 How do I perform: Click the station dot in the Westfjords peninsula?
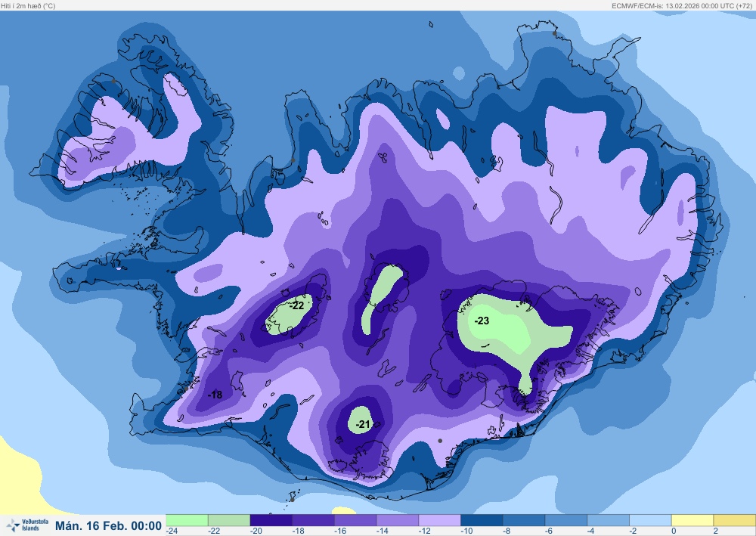click(x=114, y=82)
